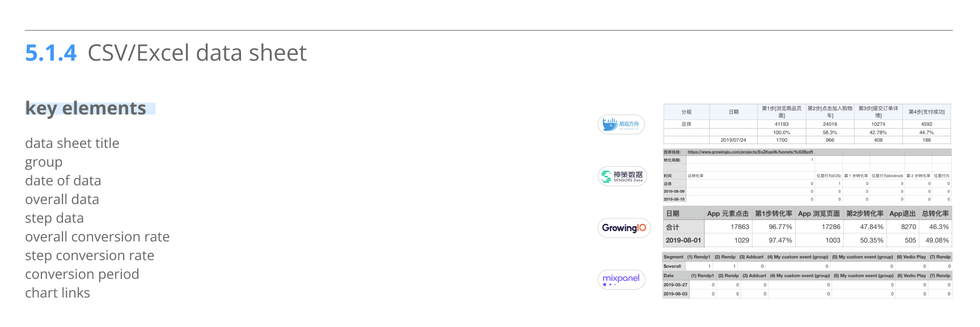Image resolution: width=980 pixels, height=327 pixels.
Task: Click the highlighted 'key elements' heading
Action: [86, 108]
